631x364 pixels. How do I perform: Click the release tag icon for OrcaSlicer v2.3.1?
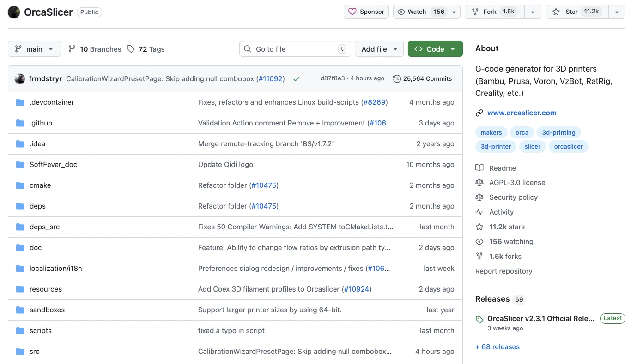click(479, 319)
